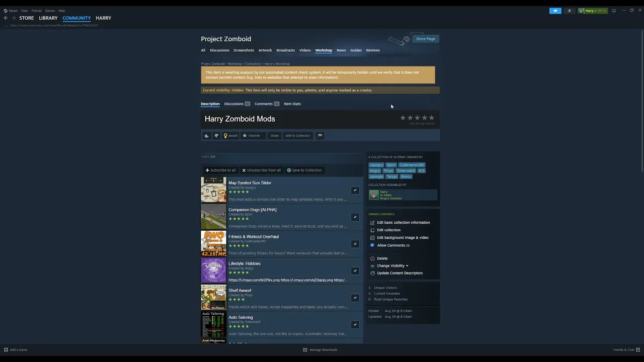The image size is (644, 362).
Task: Switch to Big Picture mode via monitor icon
Action: pyautogui.click(x=614, y=11)
